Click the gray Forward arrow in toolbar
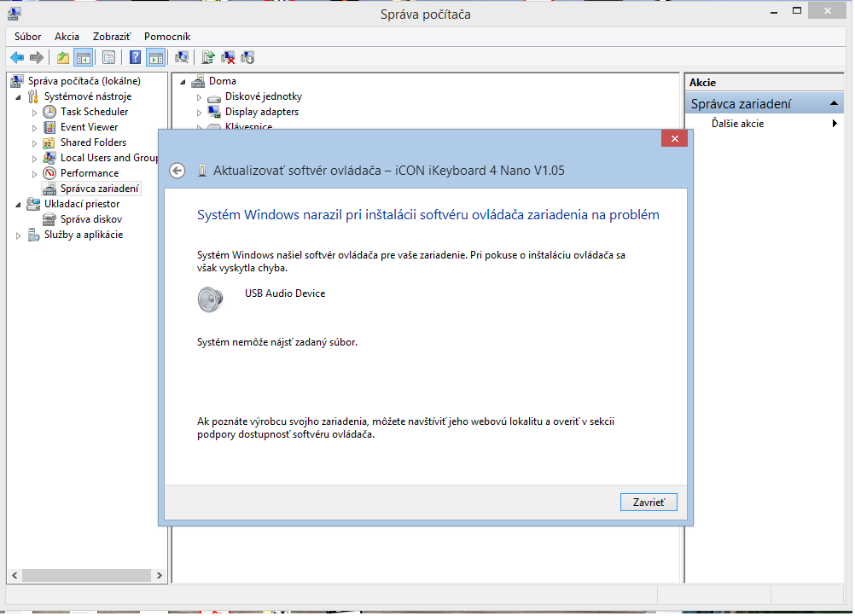This screenshot has height=616, width=855. [x=37, y=57]
